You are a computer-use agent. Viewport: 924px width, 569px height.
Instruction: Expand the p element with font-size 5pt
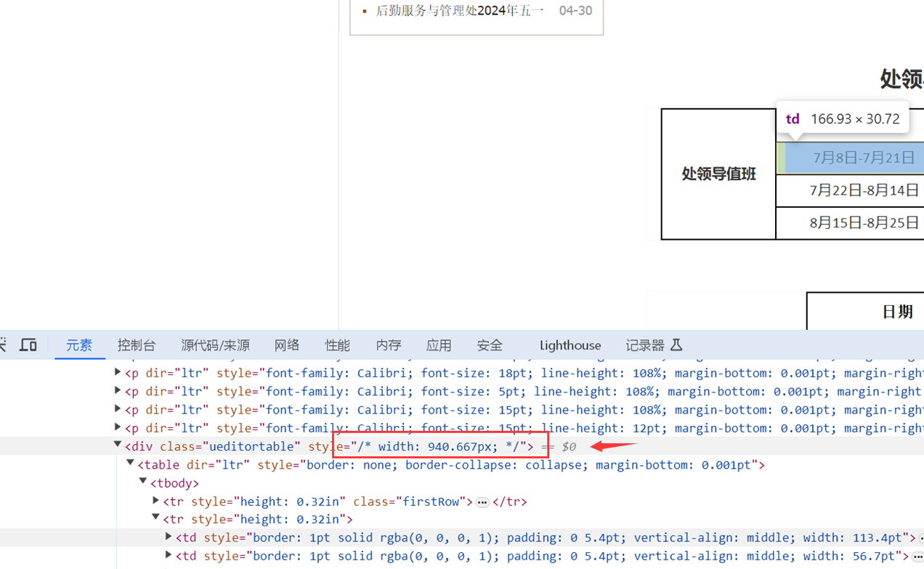click(x=118, y=391)
